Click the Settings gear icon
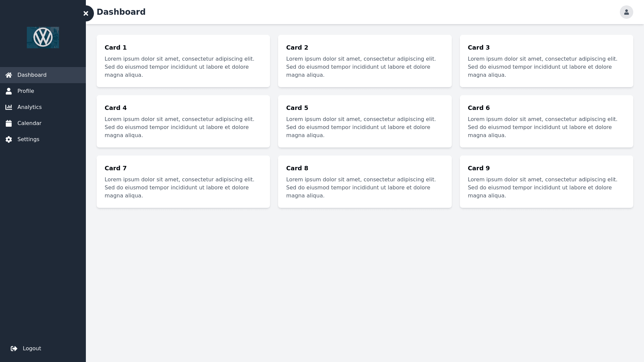 [9, 139]
